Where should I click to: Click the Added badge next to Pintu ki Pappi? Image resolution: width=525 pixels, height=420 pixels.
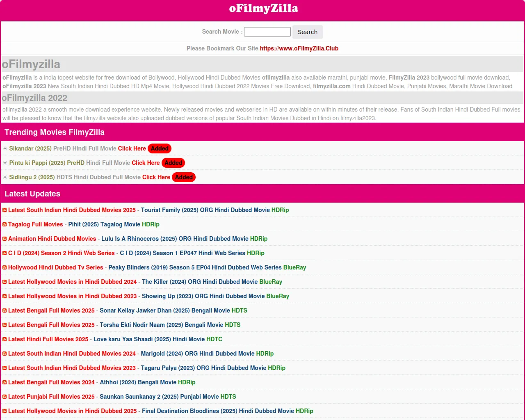[x=173, y=163]
